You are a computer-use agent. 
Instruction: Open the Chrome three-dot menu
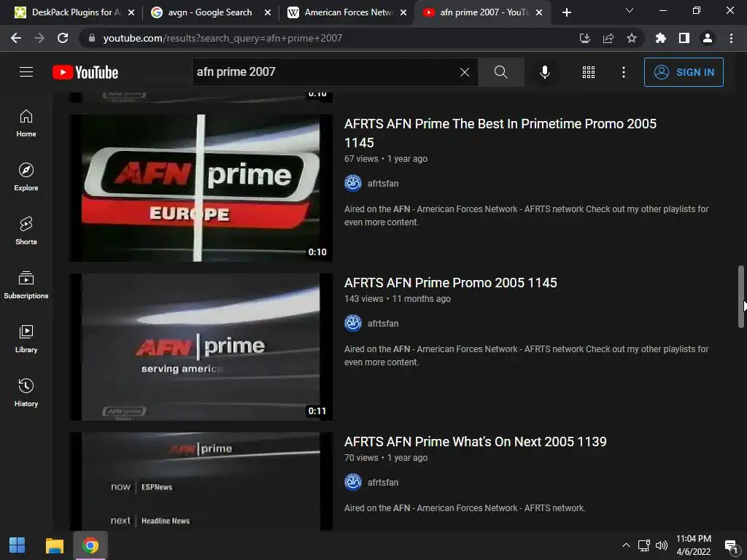click(731, 38)
